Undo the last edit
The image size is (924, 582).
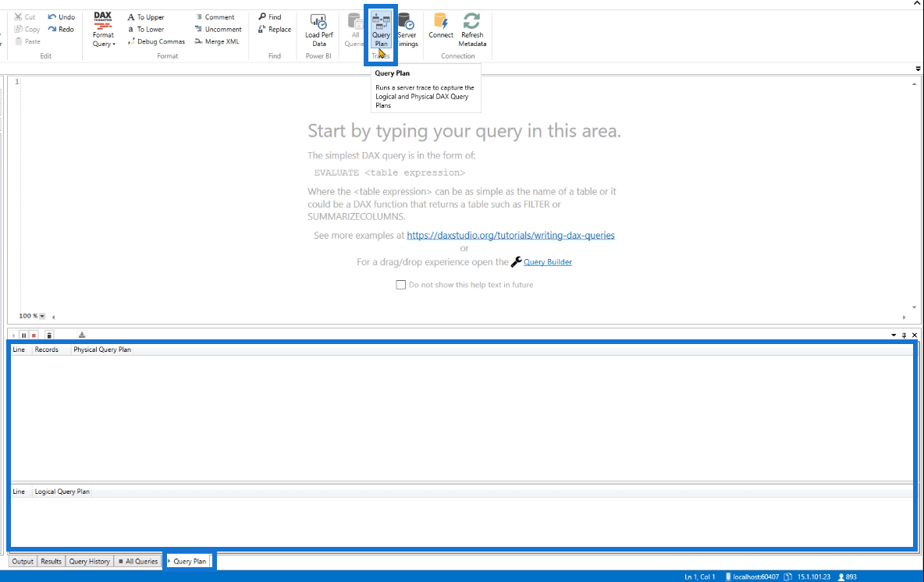click(62, 17)
